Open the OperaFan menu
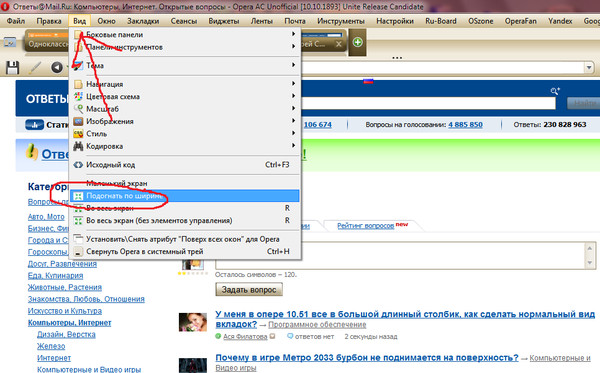This screenshot has height=373, width=600. (520, 21)
